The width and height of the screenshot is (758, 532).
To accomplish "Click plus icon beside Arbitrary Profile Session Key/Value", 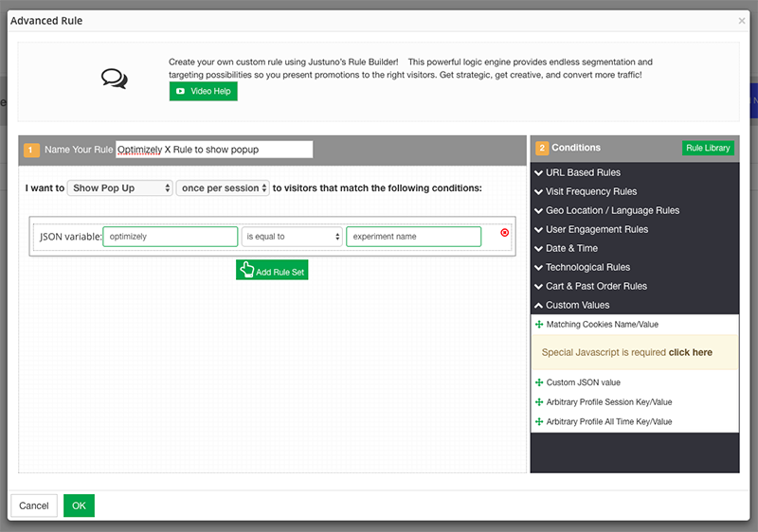I will (x=538, y=402).
